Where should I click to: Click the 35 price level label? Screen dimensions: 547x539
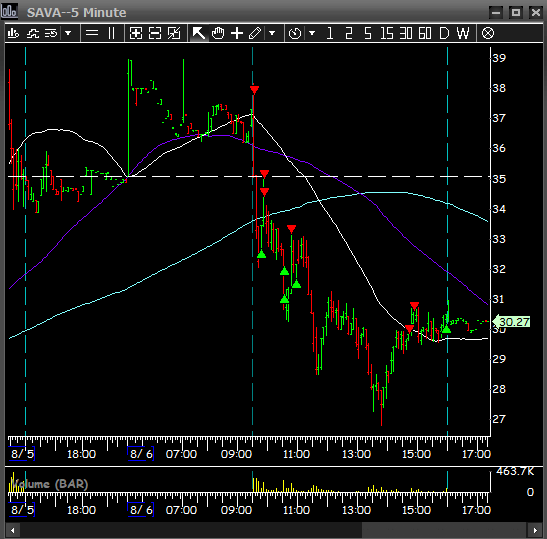pos(499,179)
